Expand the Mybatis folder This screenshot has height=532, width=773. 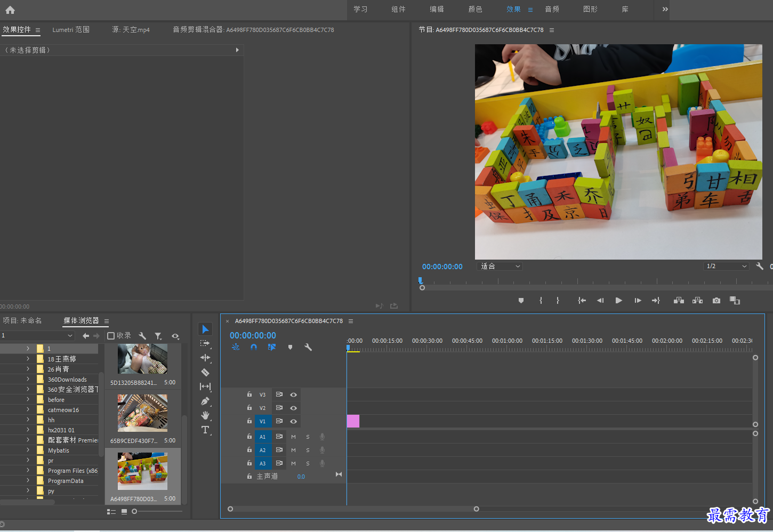click(x=28, y=450)
